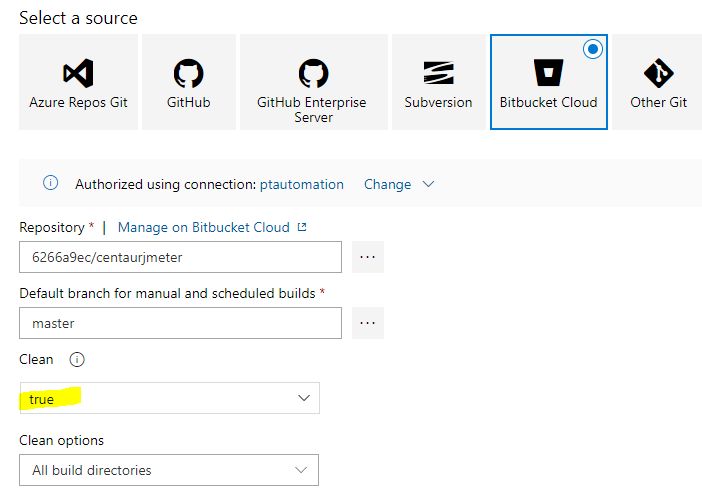Viewport: 702px width, 496px height.
Task: Open the ptautomation connection link
Action: click(301, 184)
